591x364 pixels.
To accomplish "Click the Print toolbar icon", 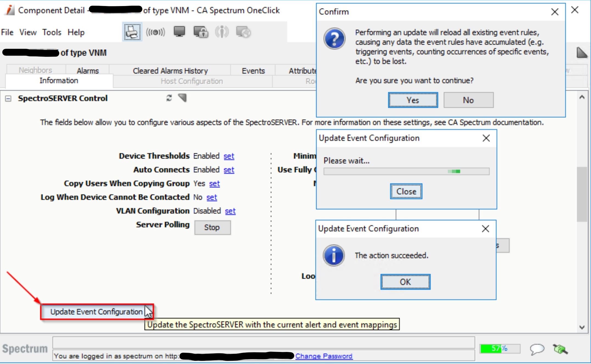I will click(132, 32).
